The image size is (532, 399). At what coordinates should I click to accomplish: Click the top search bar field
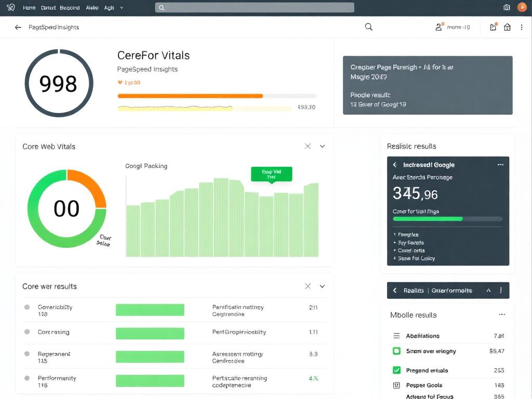tap(255, 7)
